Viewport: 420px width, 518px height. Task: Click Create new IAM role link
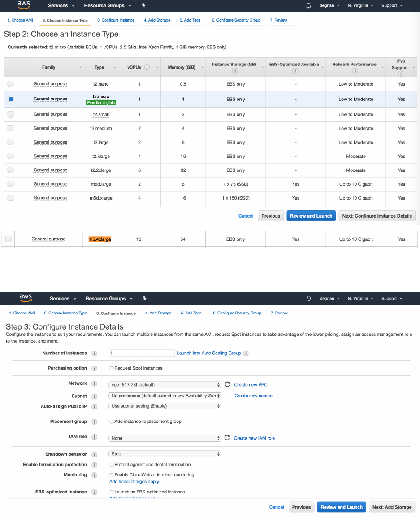pyautogui.click(x=254, y=438)
